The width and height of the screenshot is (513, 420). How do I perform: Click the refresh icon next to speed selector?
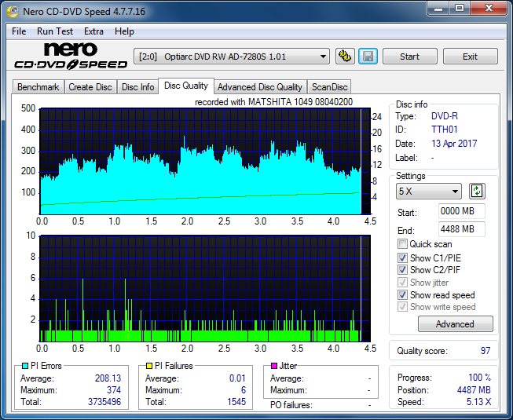tap(477, 191)
